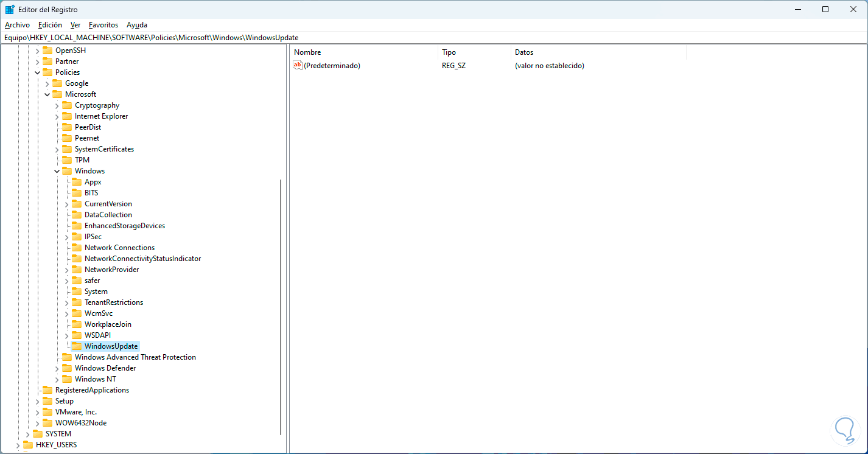Click the BITS folder icon
This screenshot has height=454, width=868.
[77, 193]
